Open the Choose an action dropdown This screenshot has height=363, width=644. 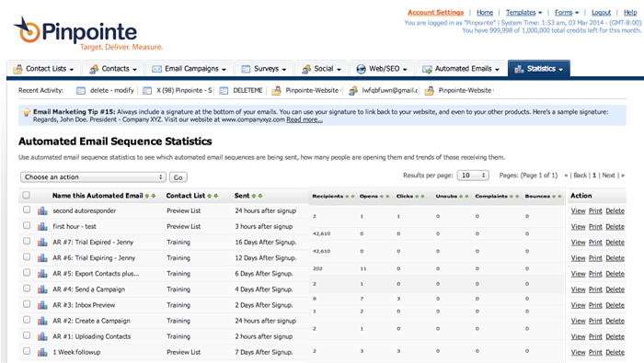[x=93, y=177]
